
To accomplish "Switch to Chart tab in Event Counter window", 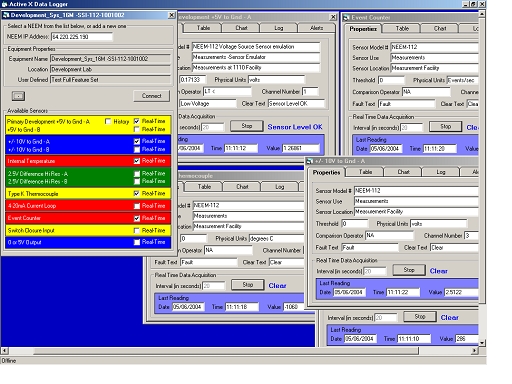I will click(440, 29).
